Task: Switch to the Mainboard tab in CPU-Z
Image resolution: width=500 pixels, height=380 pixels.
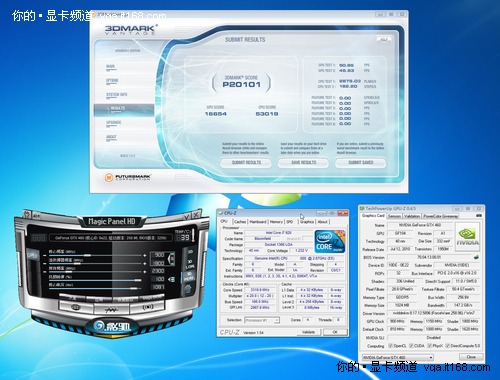Action: 258,222
